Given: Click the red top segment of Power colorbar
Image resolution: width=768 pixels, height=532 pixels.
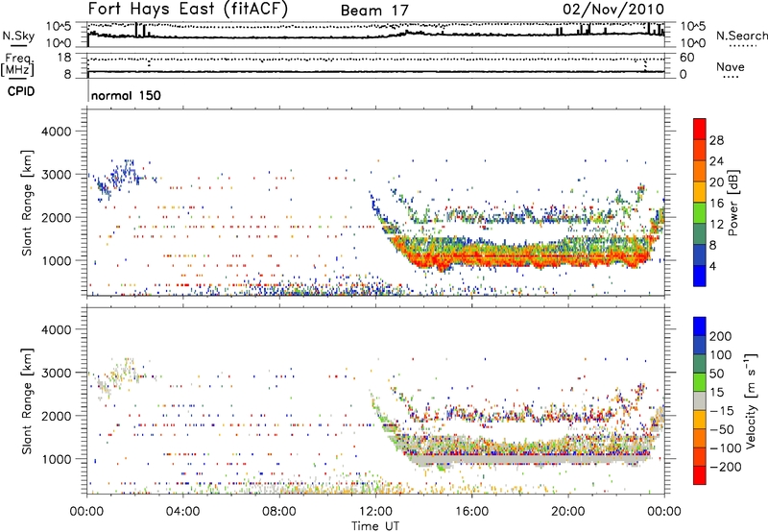Looking at the screenshot, I should click(x=700, y=129).
